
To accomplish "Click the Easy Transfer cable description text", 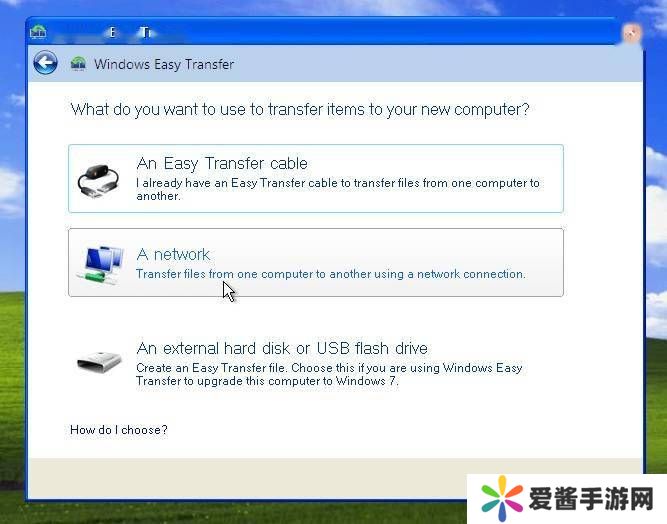I will tap(338, 189).
